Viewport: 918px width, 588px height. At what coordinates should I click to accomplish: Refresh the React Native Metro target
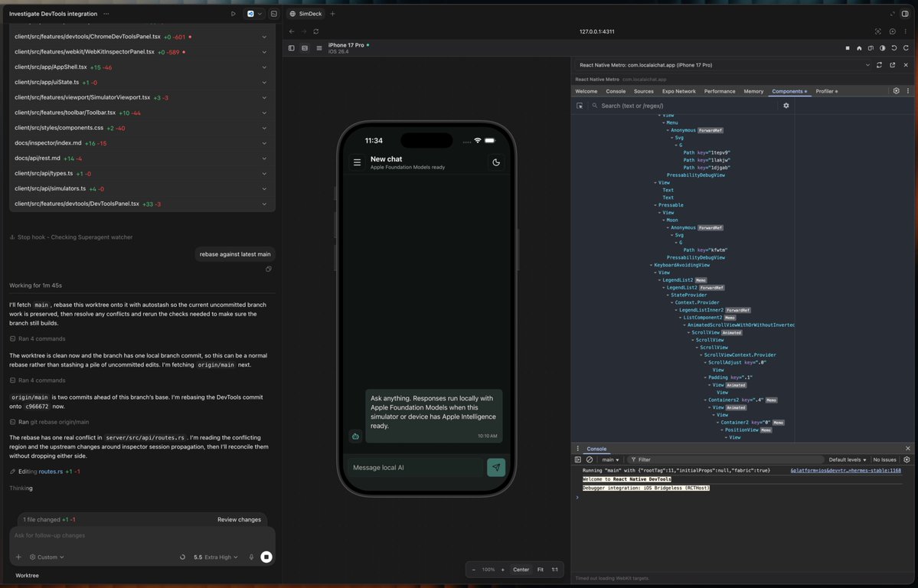(880, 65)
